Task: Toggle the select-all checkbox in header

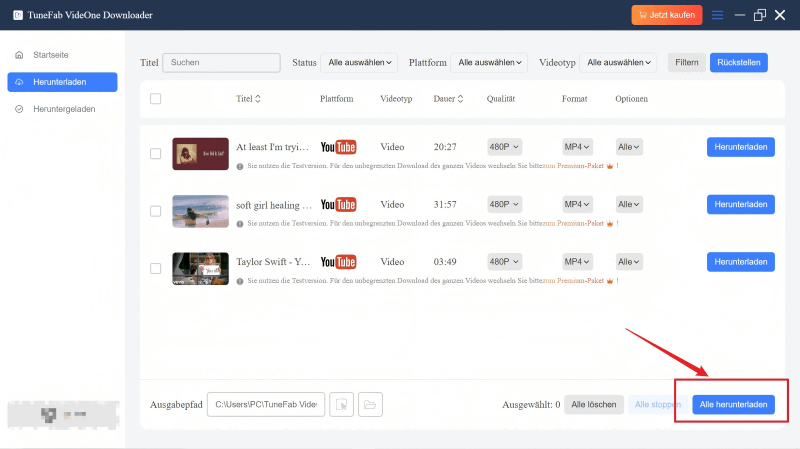Action: click(x=155, y=99)
